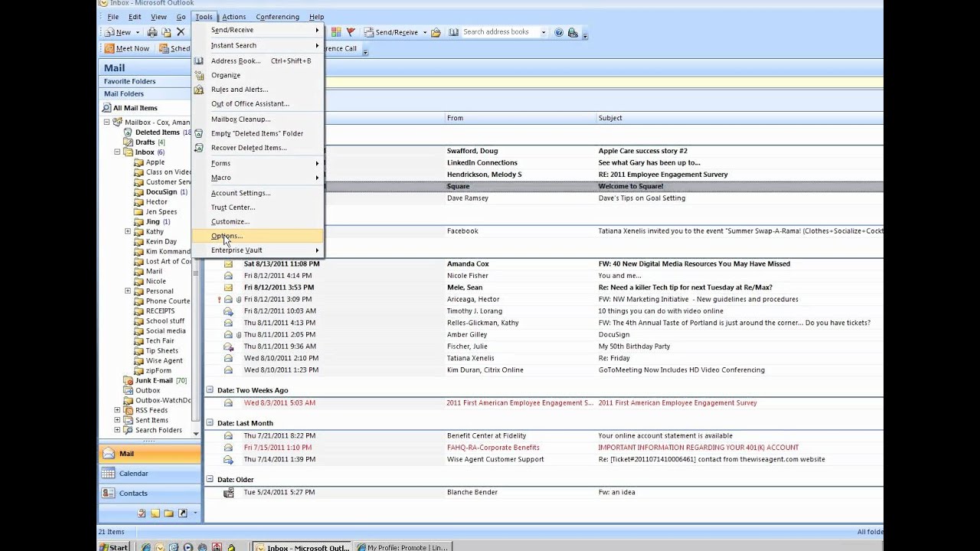Open navigation pane Configure buttons dropdown
The width and height of the screenshot is (980, 551).
(195, 513)
